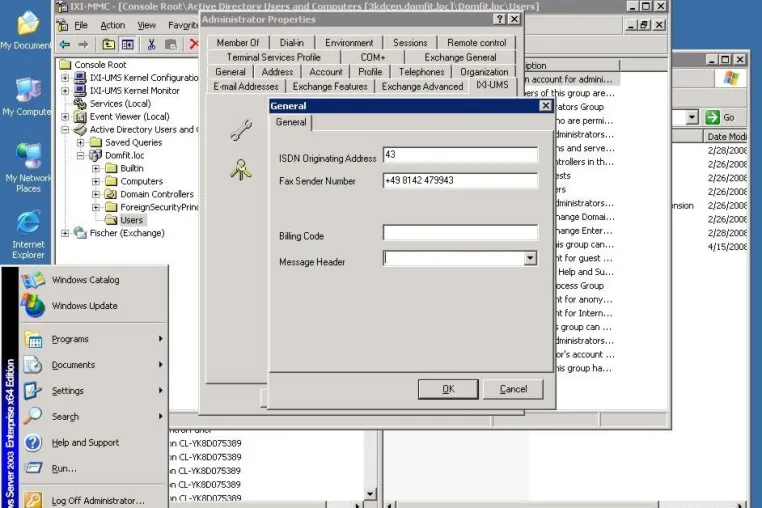
Task: Expand IXI-UMS Kernel Monitor node
Action: 65,90
